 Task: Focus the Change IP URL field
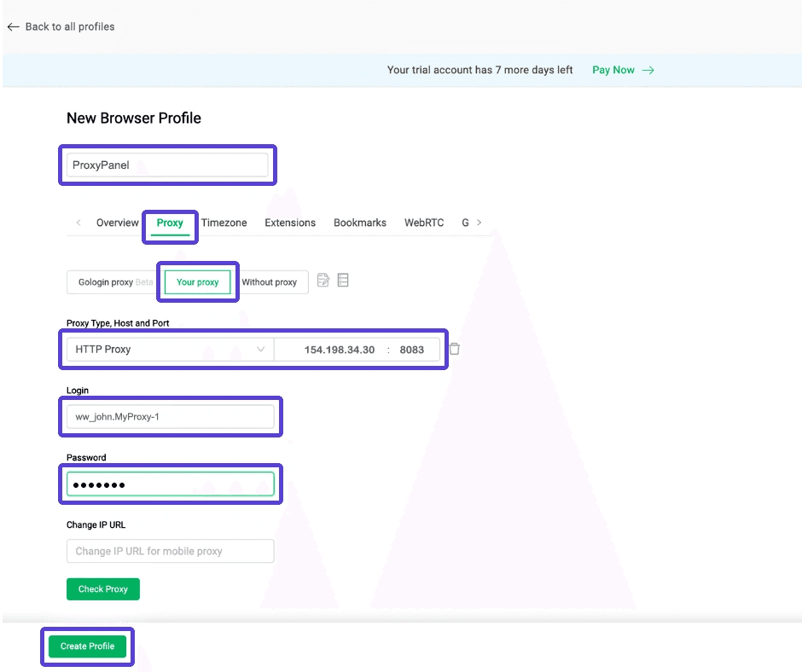point(170,551)
